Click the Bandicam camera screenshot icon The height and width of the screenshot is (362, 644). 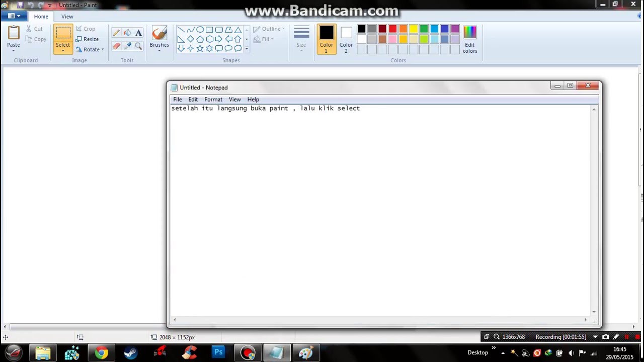point(606,337)
